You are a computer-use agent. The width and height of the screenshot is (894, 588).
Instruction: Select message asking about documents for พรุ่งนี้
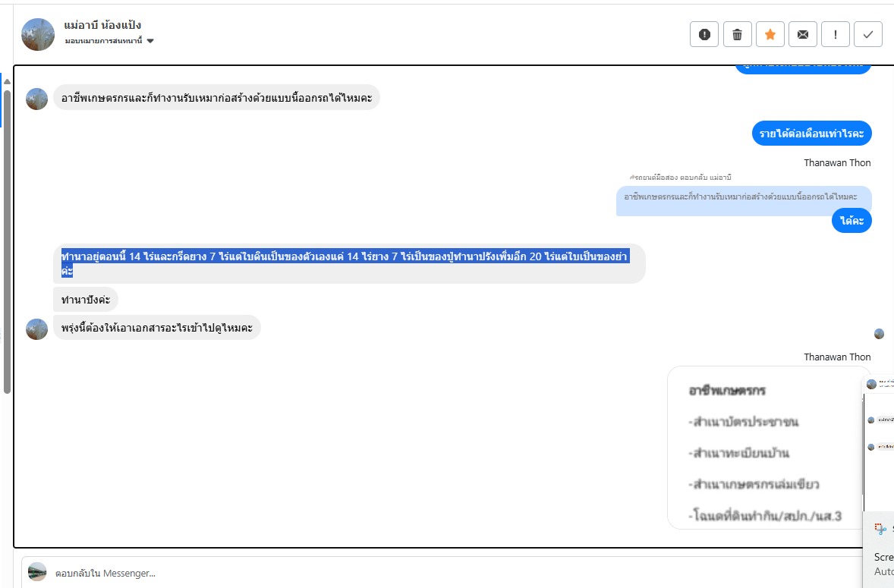157,328
